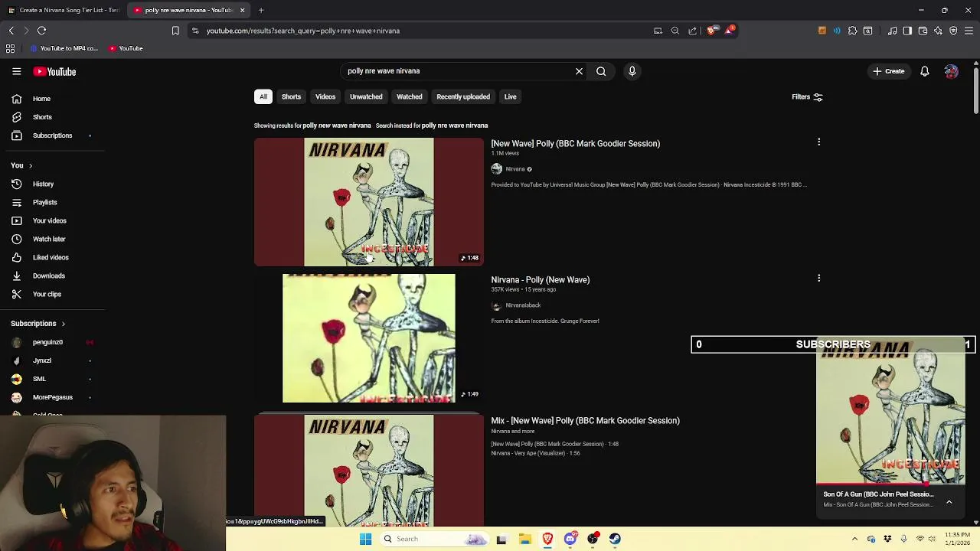Select the Watched filter chip

409,97
